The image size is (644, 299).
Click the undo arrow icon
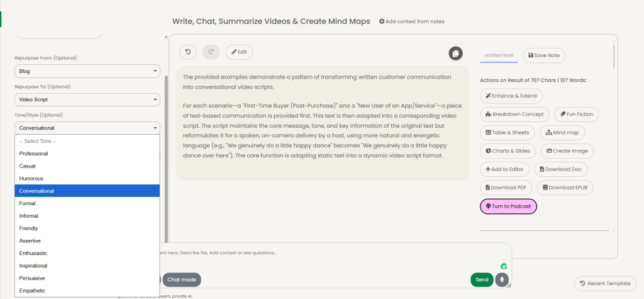187,52
